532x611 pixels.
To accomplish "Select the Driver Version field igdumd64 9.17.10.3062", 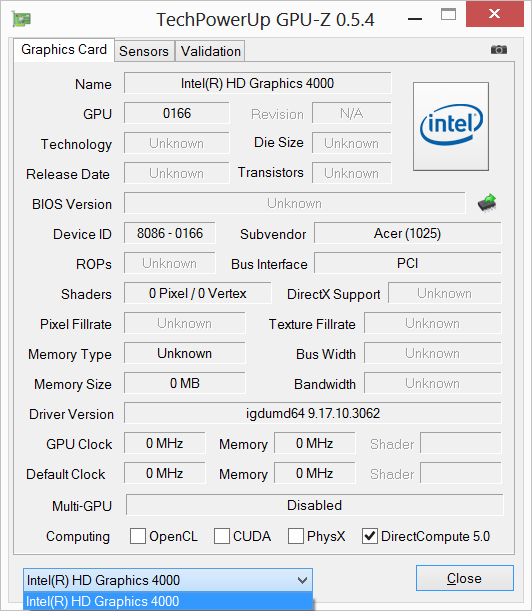I will click(x=313, y=413).
